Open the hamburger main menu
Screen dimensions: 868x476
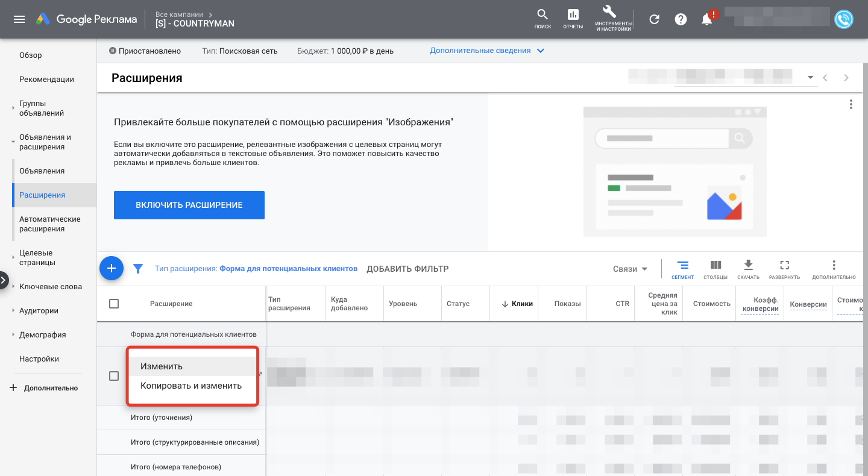click(19, 19)
